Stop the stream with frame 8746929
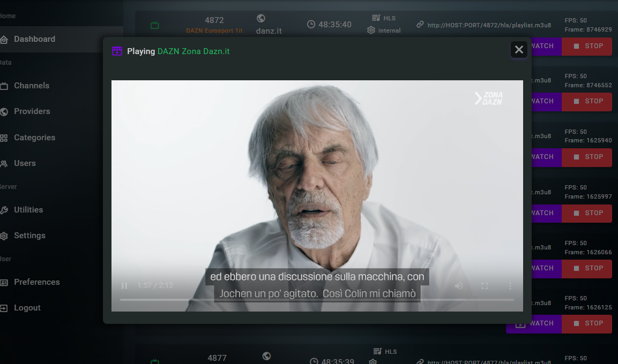The height and width of the screenshot is (364, 618). coord(587,47)
